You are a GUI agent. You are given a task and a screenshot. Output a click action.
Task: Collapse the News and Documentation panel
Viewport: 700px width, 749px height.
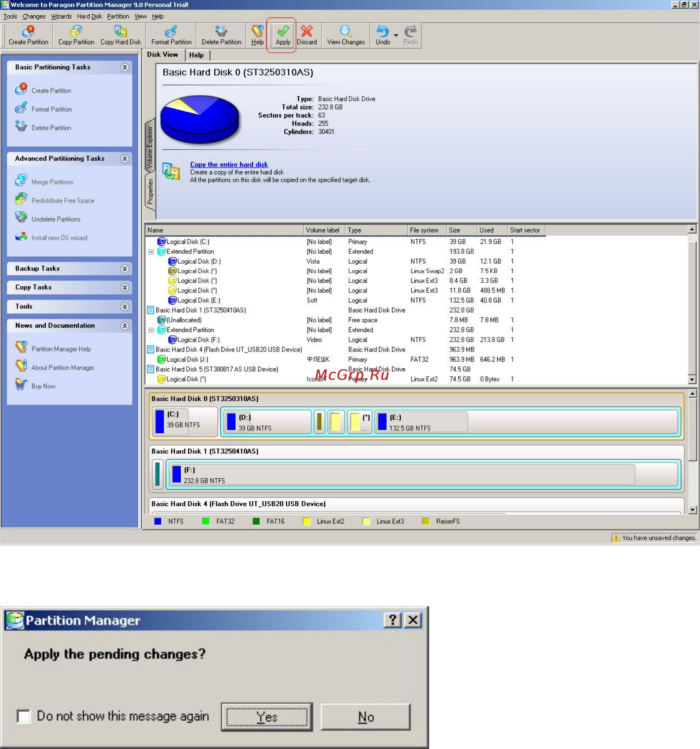pos(125,326)
